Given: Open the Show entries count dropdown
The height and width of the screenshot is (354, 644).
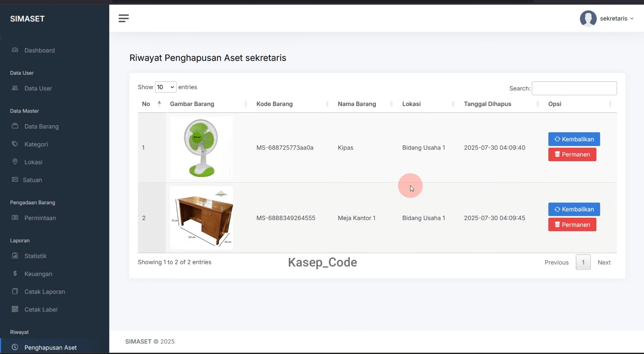Looking at the screenshot, I should click(x=166, y=87).
